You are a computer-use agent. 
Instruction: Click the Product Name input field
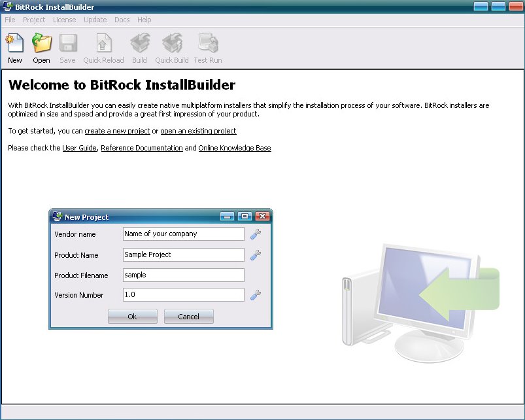[184, 254]
